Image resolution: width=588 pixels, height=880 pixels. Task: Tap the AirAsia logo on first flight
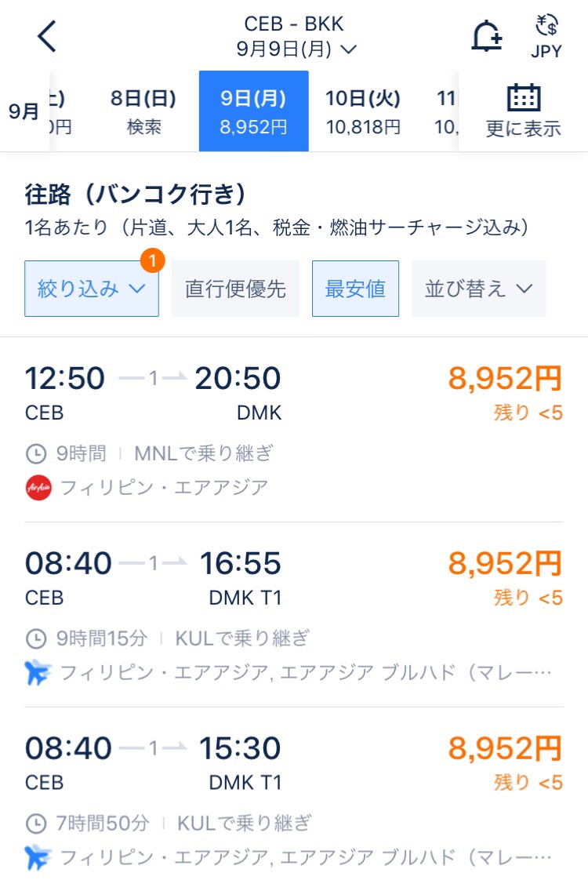click(x=38, y=487)
